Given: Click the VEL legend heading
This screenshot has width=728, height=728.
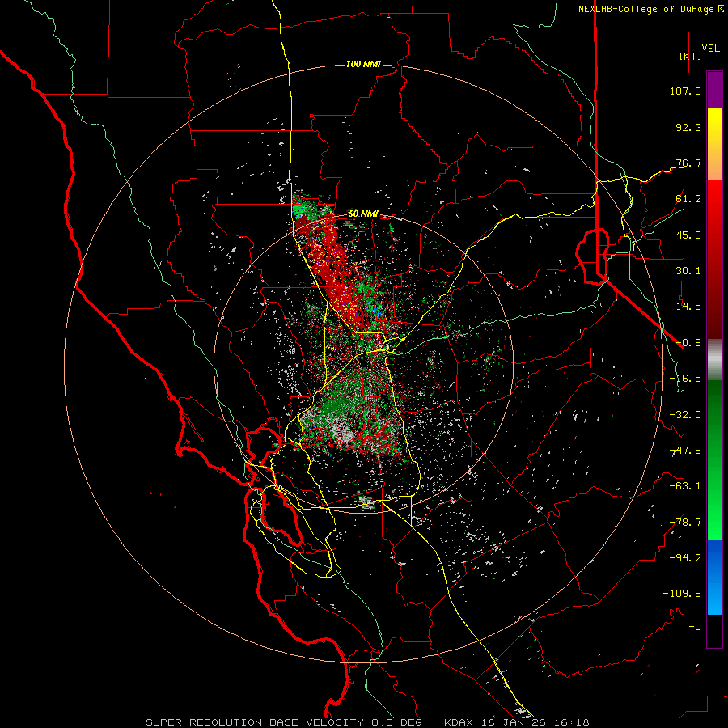Looking at the screenshot, I should 710,49.
